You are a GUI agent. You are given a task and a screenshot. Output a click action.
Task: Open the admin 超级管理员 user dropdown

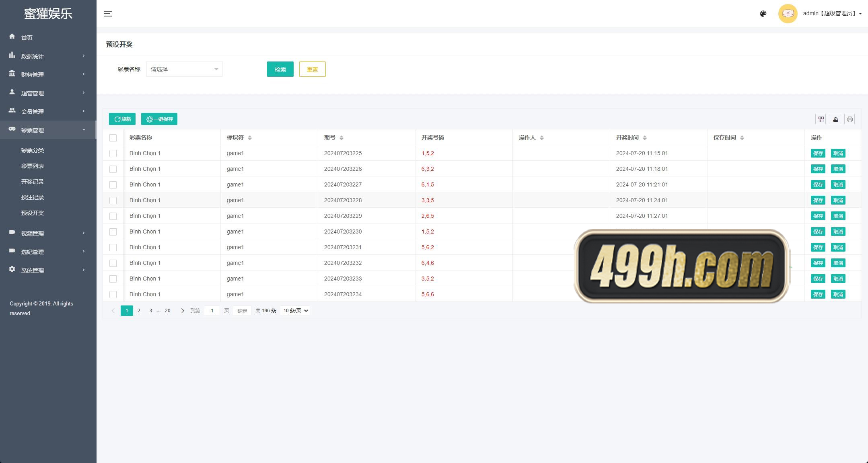coord(832,13)
